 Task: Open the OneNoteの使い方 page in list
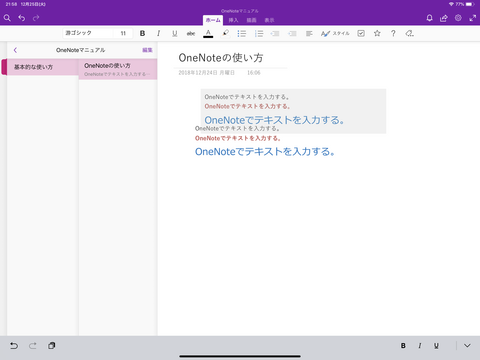click(118, 69)
